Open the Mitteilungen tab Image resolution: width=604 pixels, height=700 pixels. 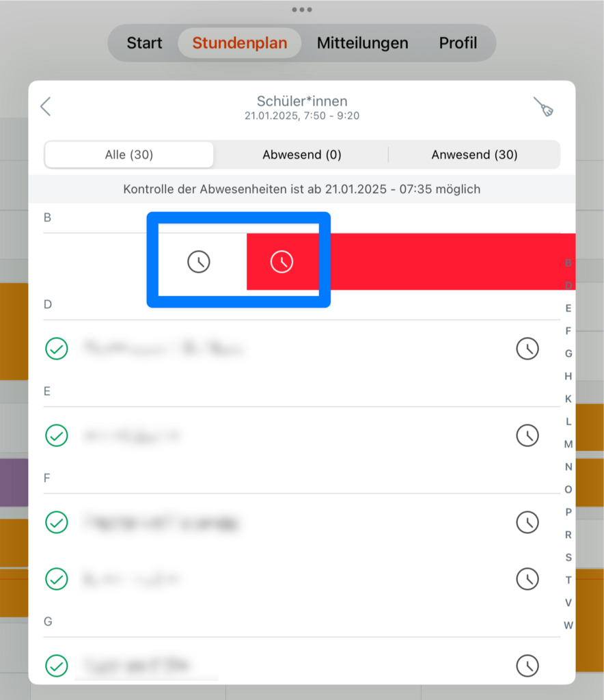[362, 43]
